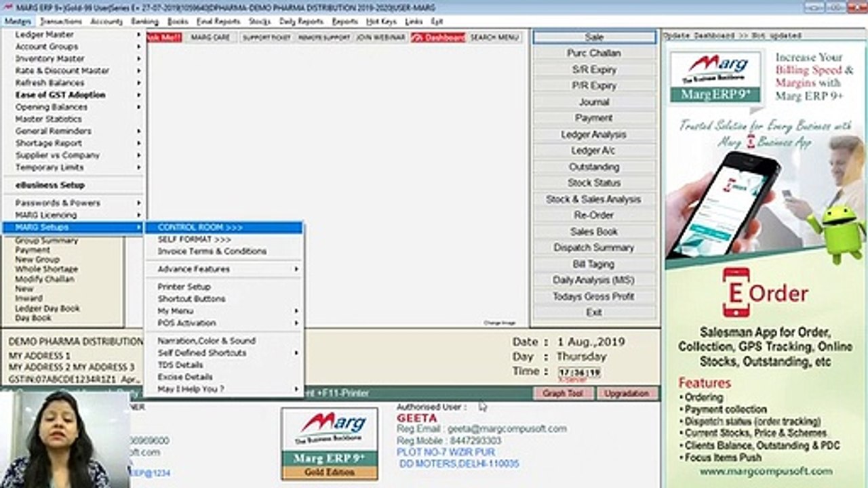Image resolution: width=868 pixels, height=488 pixels.
Task: Expand My Menu submenu
Action: pos(224,311)
